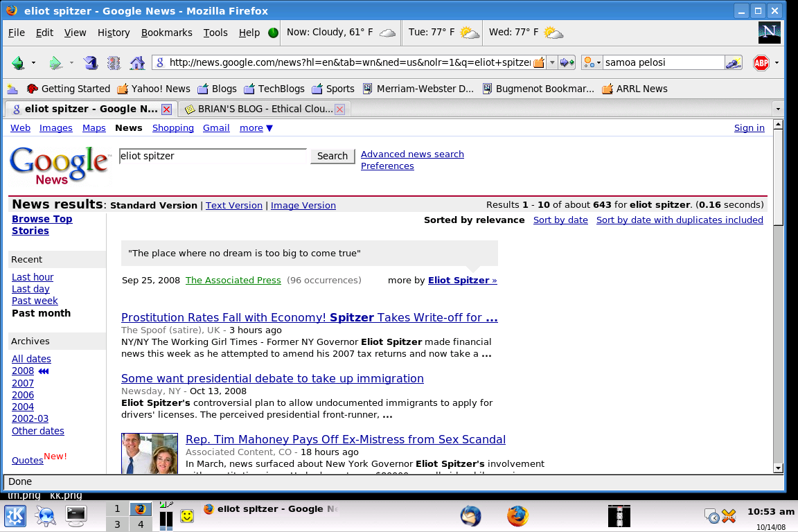Click the Stop loading toolbar icon

coord(114,62)
